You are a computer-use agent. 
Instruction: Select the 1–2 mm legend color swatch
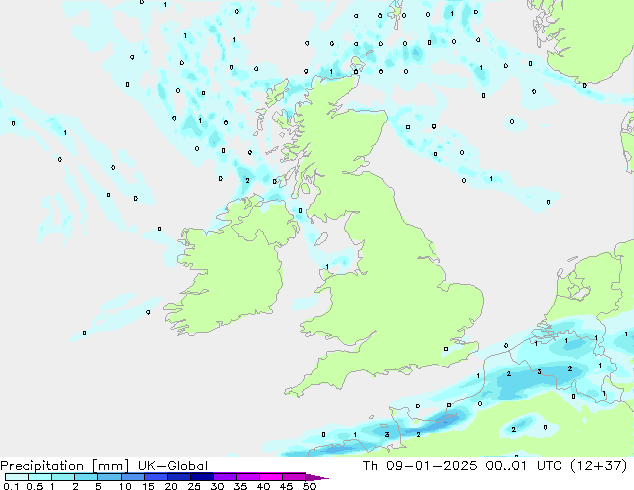(x=63, y=477)
